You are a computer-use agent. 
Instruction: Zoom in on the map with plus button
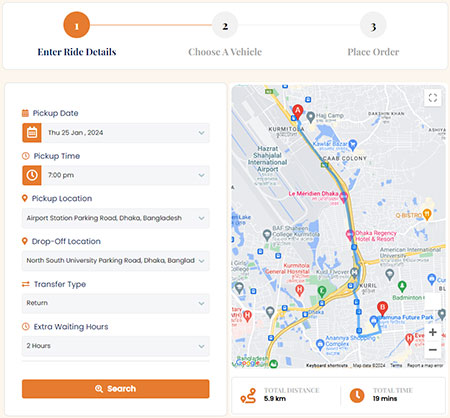click(433, 332)
